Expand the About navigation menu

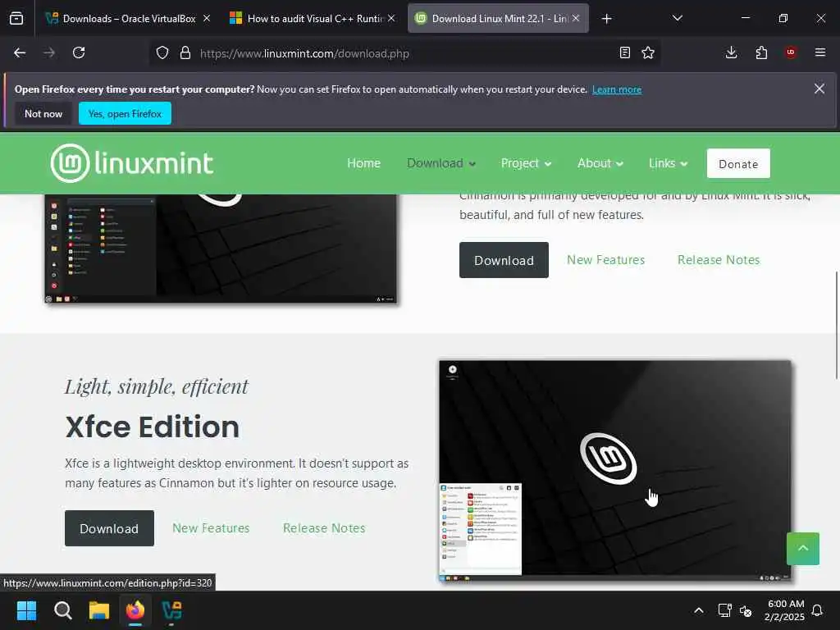(x=600, y=163)
